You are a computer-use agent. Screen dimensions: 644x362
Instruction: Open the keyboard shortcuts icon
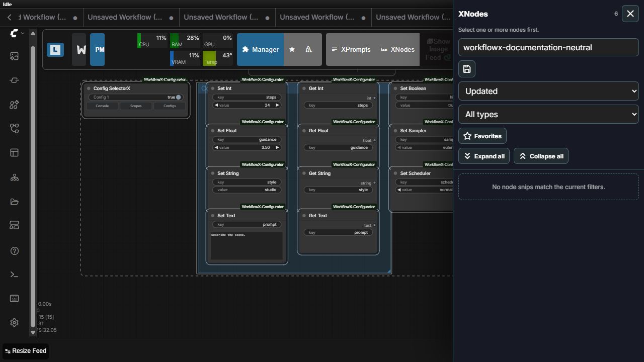coord(15,299)
